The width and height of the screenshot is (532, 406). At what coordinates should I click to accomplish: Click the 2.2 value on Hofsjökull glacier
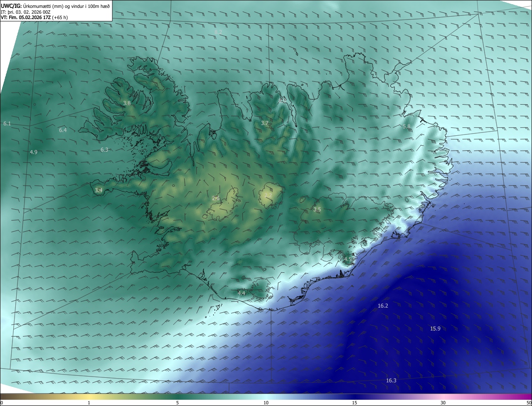coord(268,195)
